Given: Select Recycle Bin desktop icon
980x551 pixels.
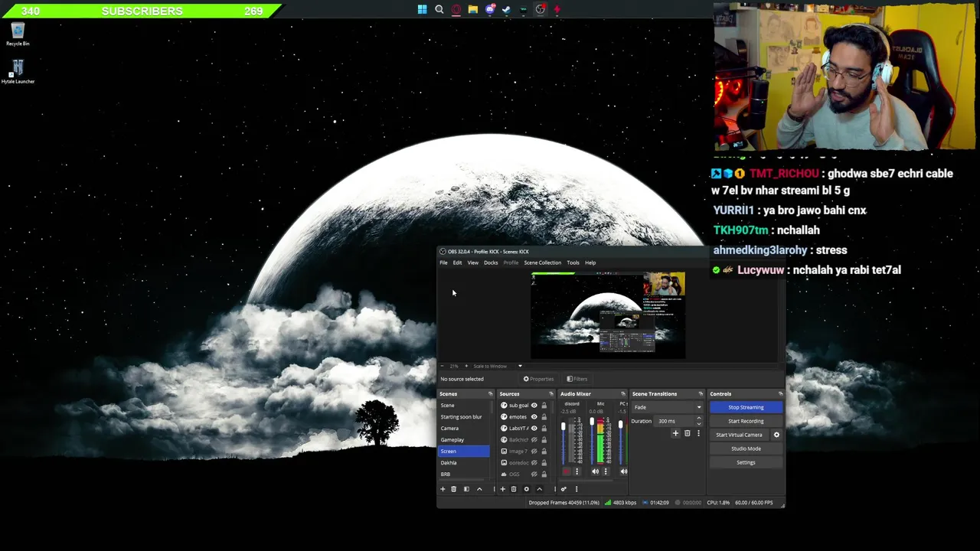Looking at the screenshot, I should click(18, 34).
